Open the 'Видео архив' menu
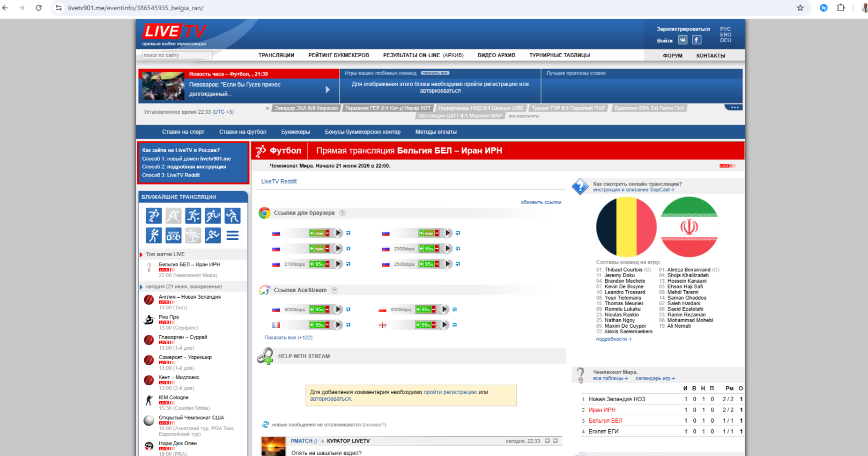This screenshot has width=868, height=456. [497, 55]
